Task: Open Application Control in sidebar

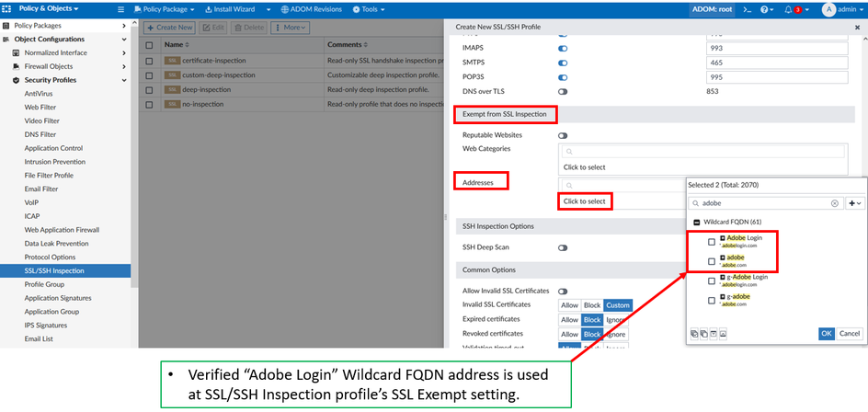Action: click(53, 148)
